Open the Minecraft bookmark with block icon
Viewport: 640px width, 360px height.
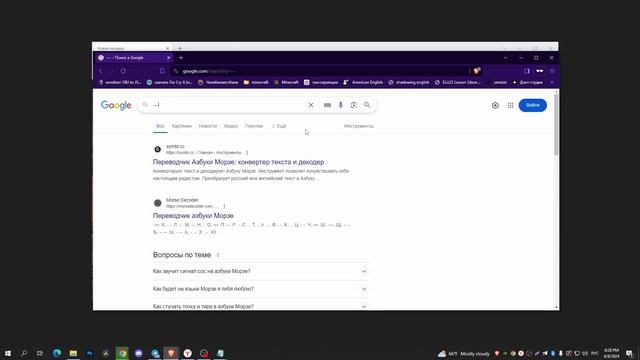(286, 82)
